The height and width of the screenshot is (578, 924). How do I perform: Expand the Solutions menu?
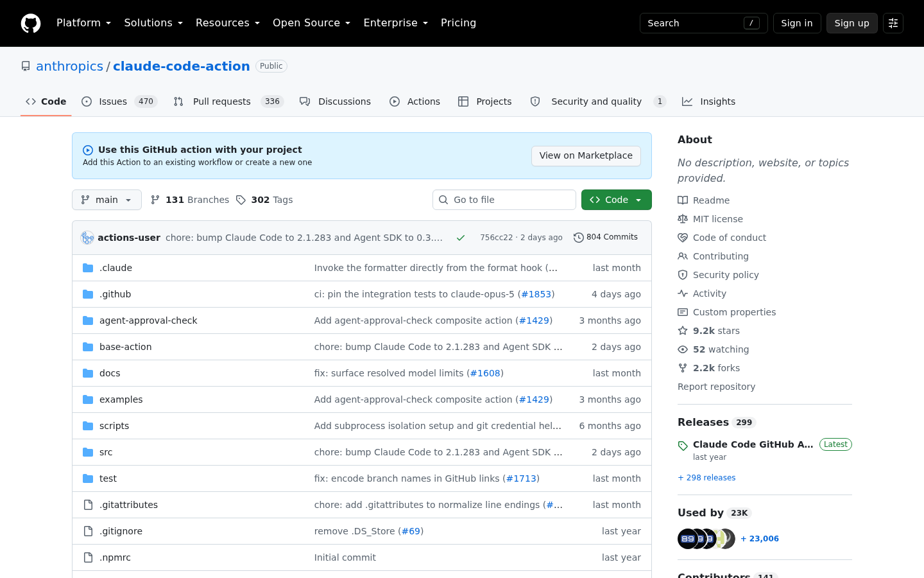pos(153,23)
